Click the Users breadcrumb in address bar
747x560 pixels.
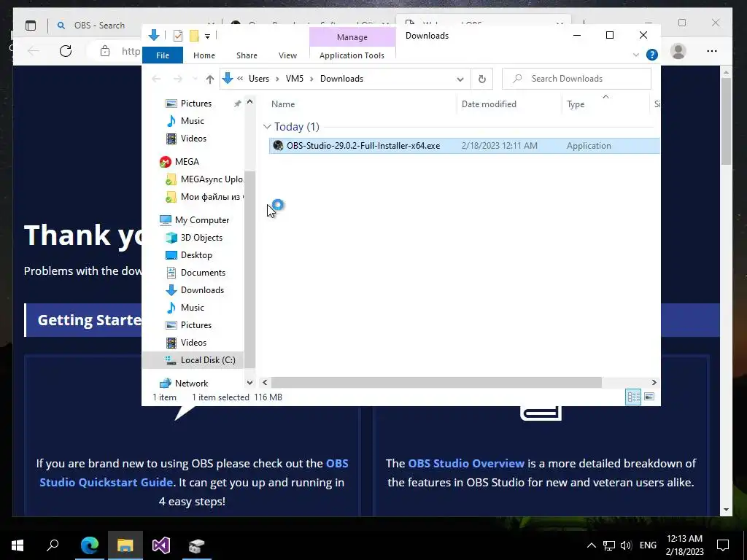click(259, 79)
